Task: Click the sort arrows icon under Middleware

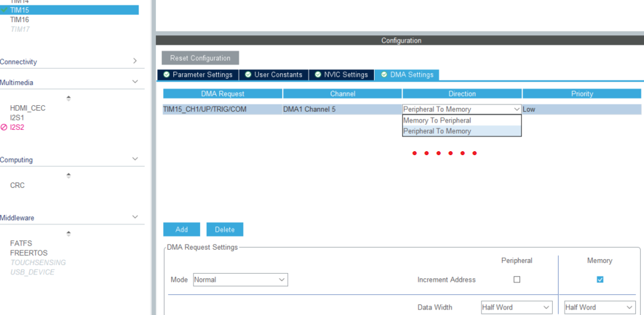Action: click(x=69, y=233)
